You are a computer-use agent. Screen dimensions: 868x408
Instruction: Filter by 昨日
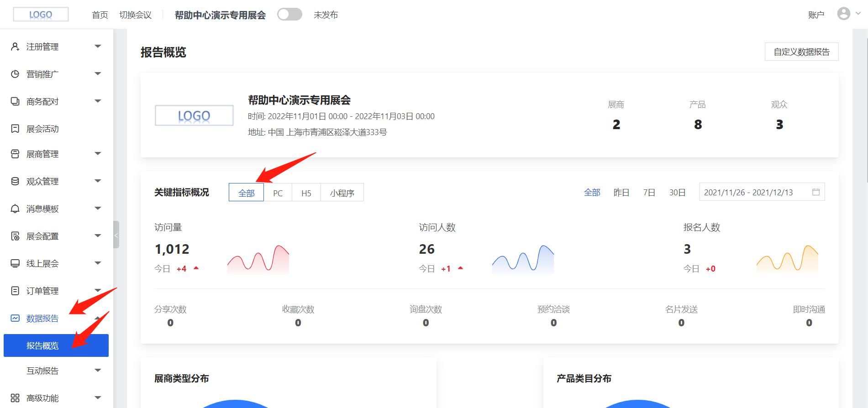tap(621, 193)
